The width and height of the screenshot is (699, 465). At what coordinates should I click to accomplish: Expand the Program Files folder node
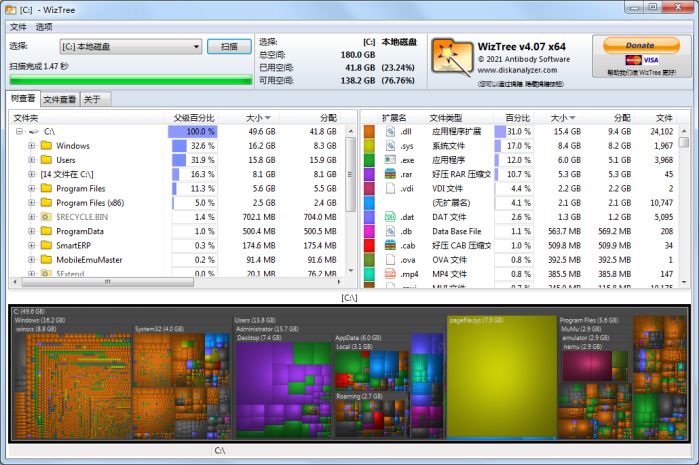[x=31, y=188]
